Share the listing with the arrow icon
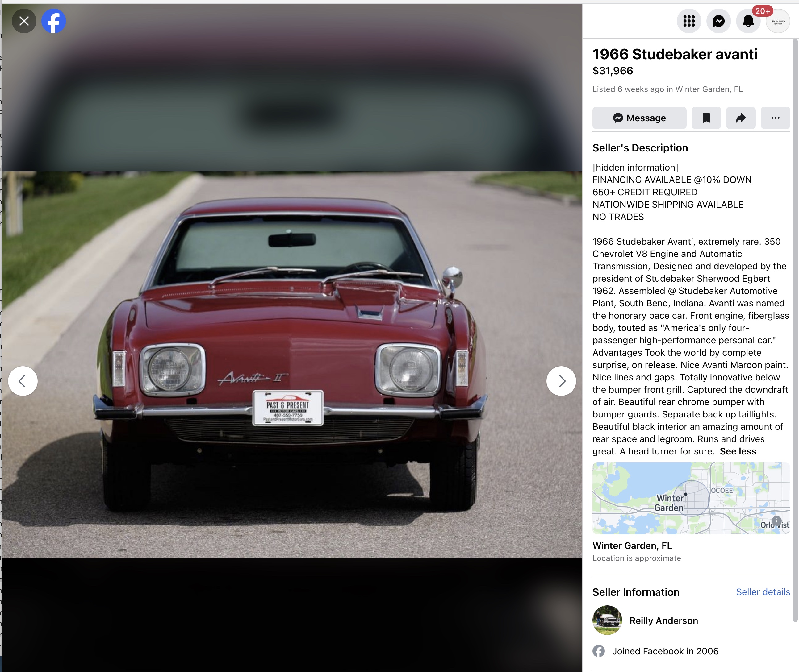This screenshot has height=672, width=799. coord(741,118)
